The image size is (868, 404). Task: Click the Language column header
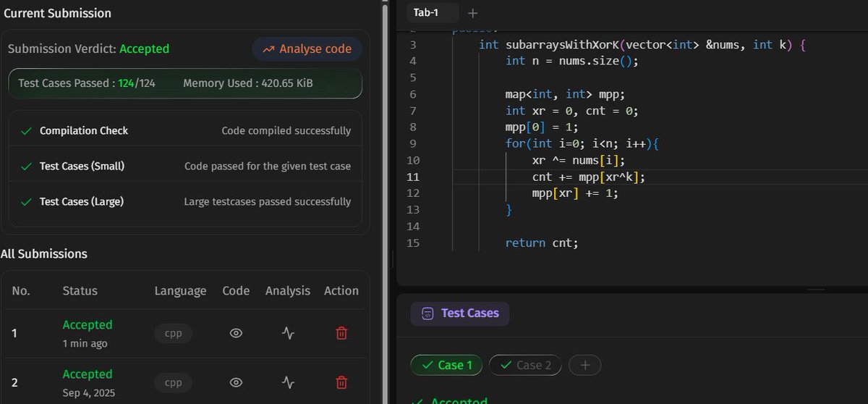pos(180,291)
